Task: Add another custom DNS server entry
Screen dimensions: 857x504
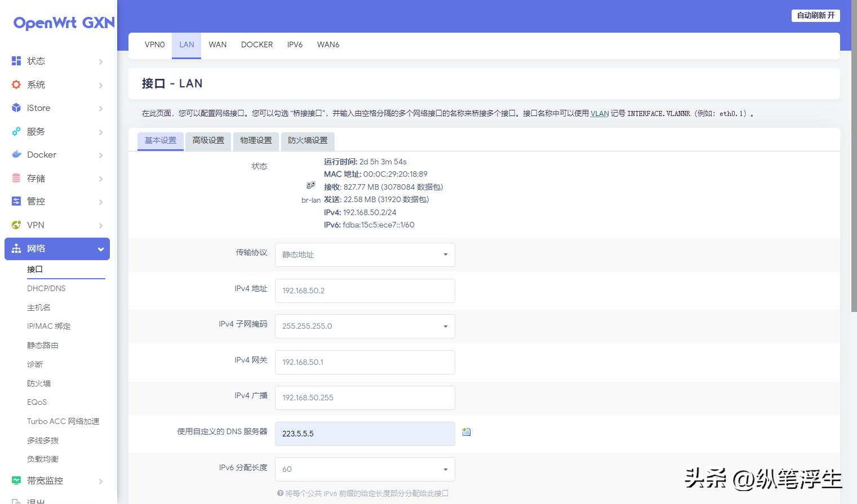Action: pyautogui.click(x=466, y=431)
